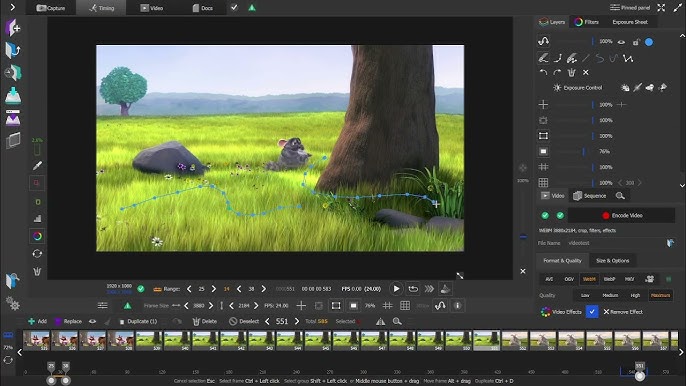Go to next frame after 551
Viewport: 686px width, 386px height.
pyautogui.click(x=297, y=321)
